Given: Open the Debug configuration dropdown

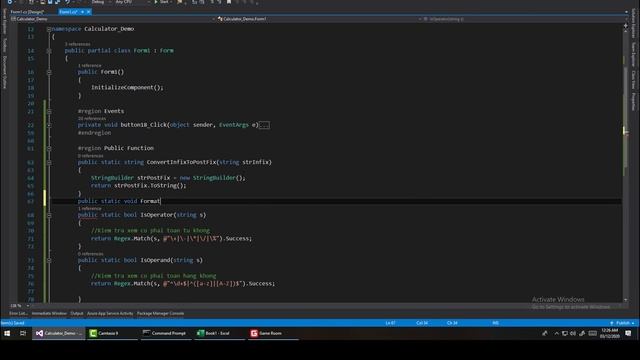Looking at the screenshot, I should pyautogui.click(x=100, y=2).
